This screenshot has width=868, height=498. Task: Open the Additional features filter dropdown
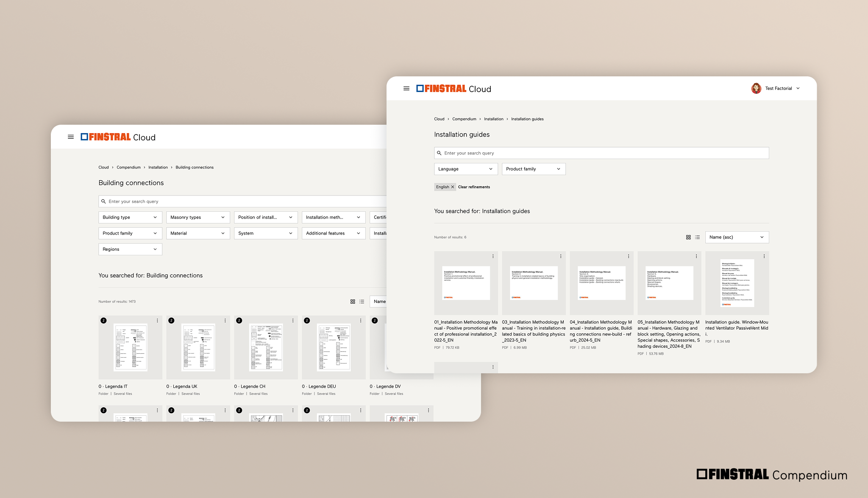click(x=334, y=233)
